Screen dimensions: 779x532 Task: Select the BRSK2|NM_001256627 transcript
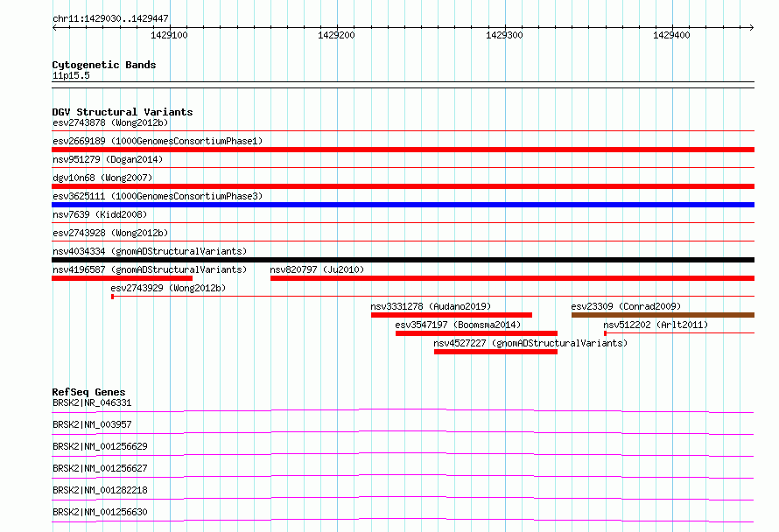100,468
